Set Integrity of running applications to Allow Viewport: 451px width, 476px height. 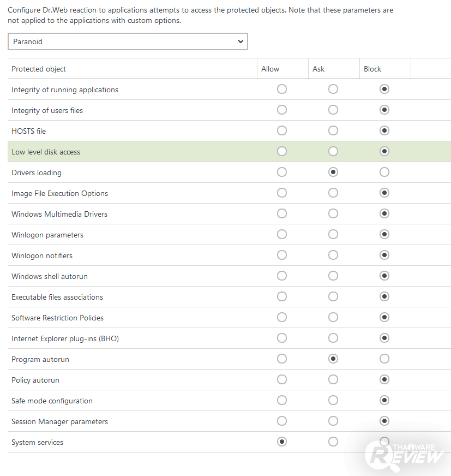282,89
